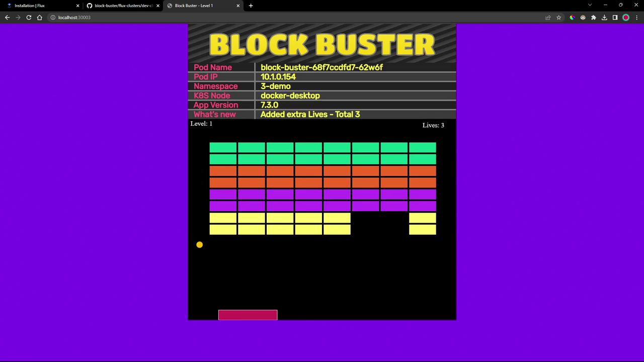This screenshot has width=644, height=362.
Task: Select the Block Buster - Level 1 tab
Action: point(203,6)
